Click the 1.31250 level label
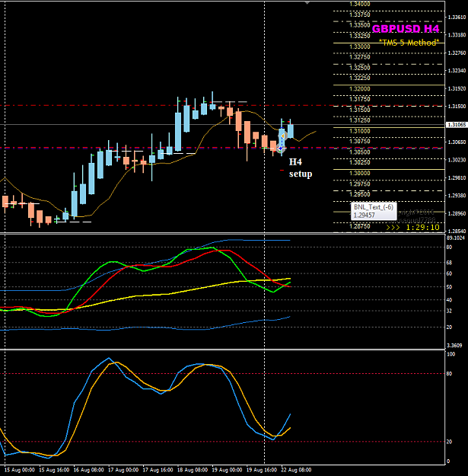 (x=360, y=120)
